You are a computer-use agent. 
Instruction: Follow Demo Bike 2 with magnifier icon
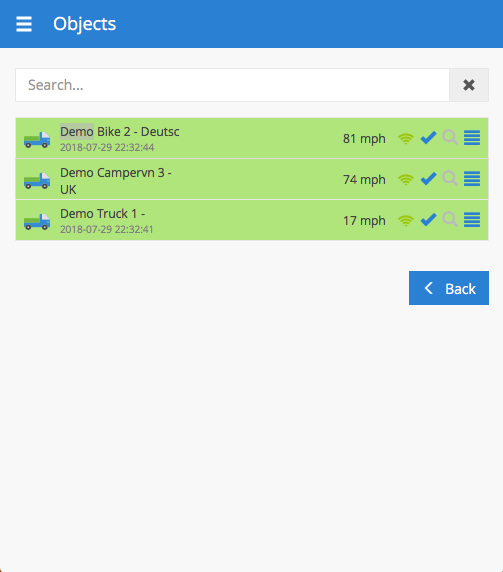pyautogui.click(x=450, y=138)
